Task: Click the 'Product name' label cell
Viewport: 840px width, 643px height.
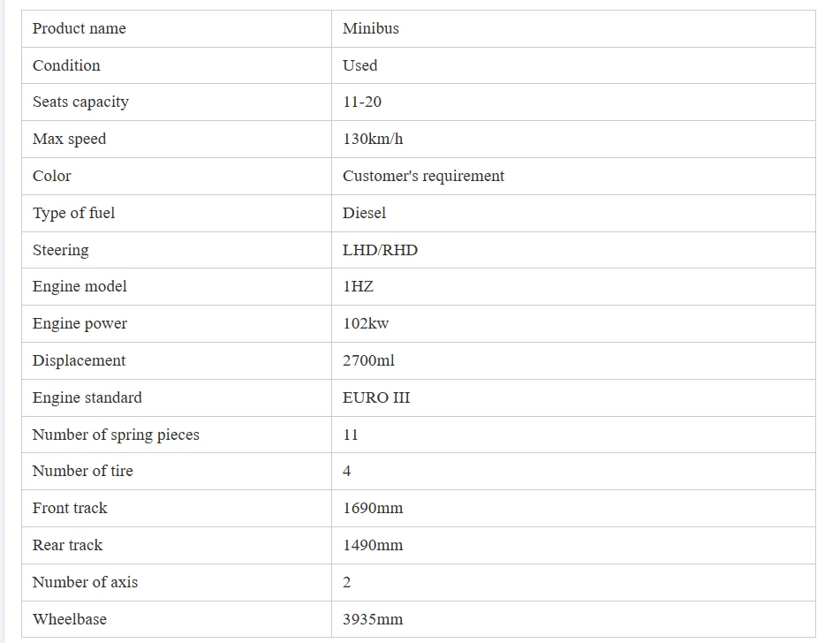Action: coord(79,28)
